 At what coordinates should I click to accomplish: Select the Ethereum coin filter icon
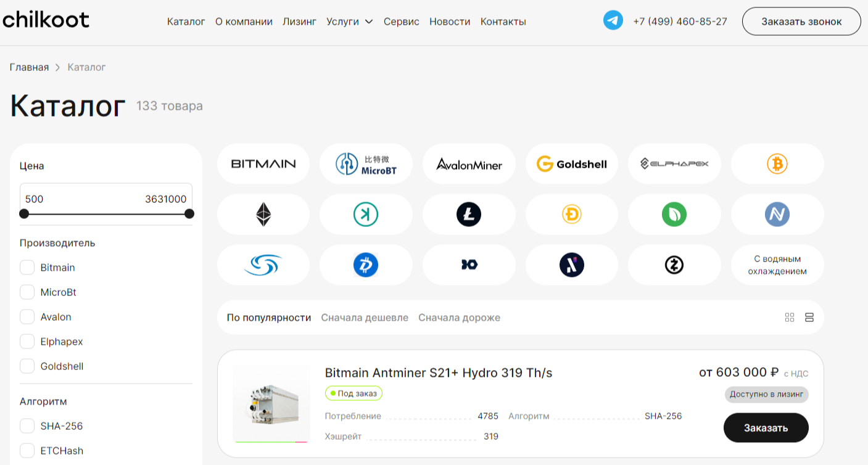pos(263,215)
